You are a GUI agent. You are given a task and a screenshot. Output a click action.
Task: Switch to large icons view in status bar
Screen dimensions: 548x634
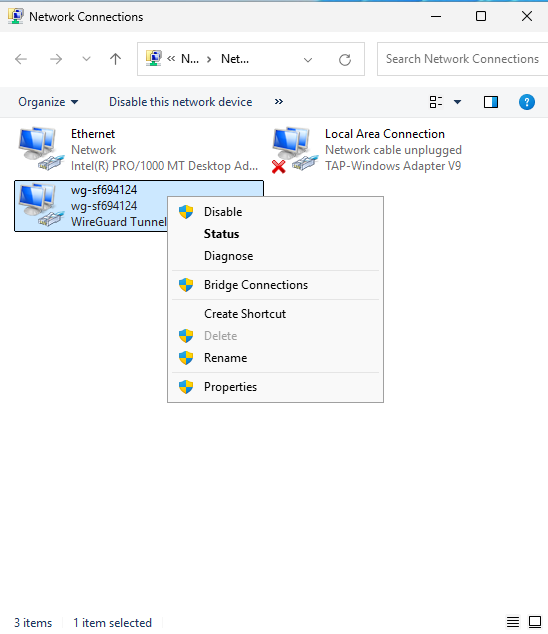[x=535, y=622]
